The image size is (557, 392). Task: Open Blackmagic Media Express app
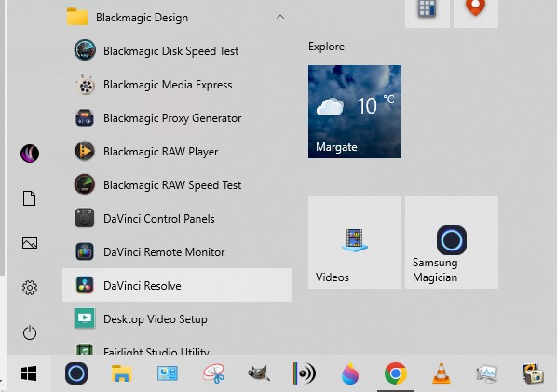coord(177,85)
